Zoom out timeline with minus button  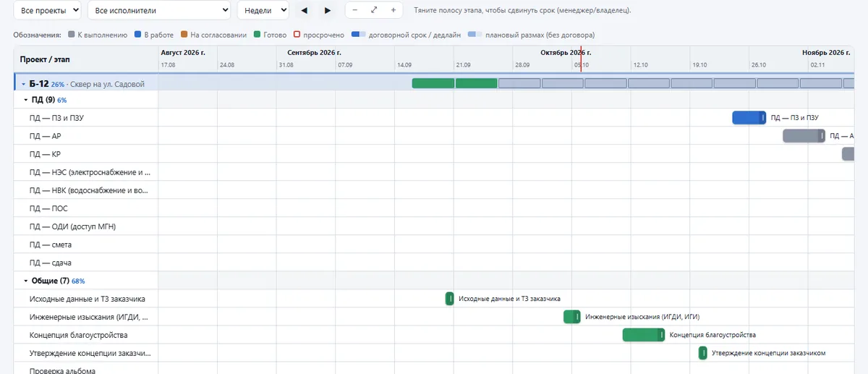pyautogui.click(x=355, y=10)
